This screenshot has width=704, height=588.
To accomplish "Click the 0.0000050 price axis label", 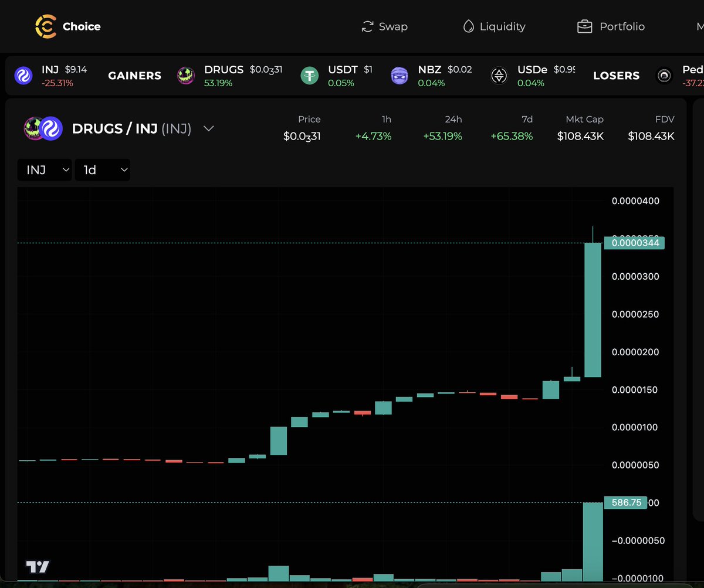I will 635,465.
